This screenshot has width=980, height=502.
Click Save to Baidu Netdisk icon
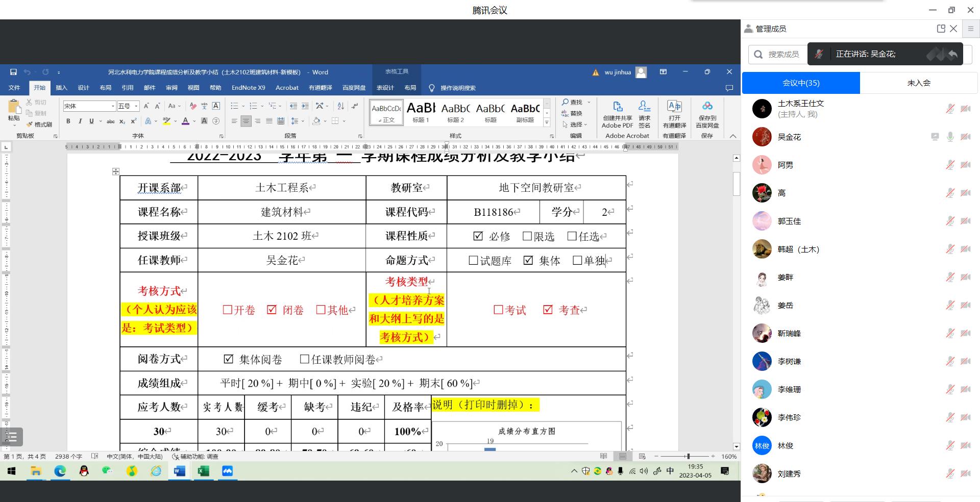tap(707, 113)
